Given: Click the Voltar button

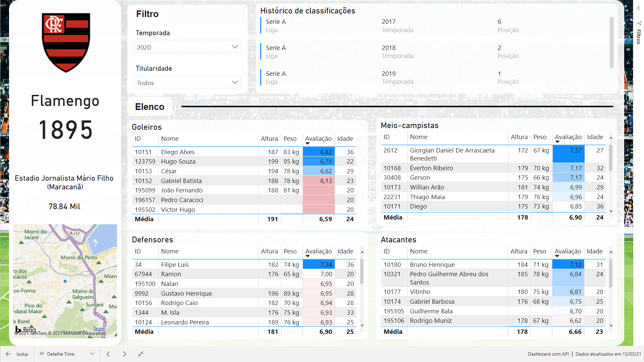Looking at the screenshot, I should pyautogui.click(x=22, y=354).
